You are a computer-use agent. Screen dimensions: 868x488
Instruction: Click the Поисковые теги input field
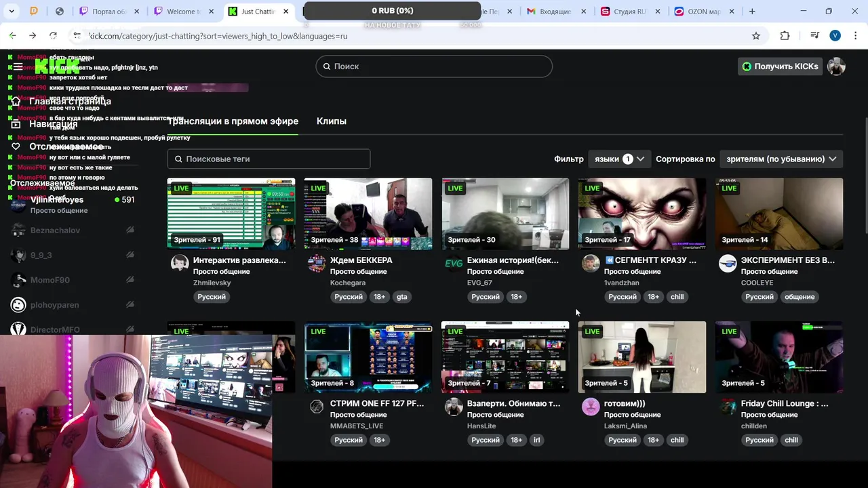pyautogui.click(x=269, y=159)
